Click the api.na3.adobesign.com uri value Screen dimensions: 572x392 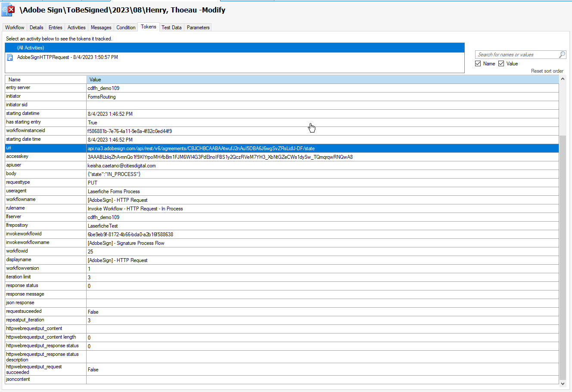201,148
